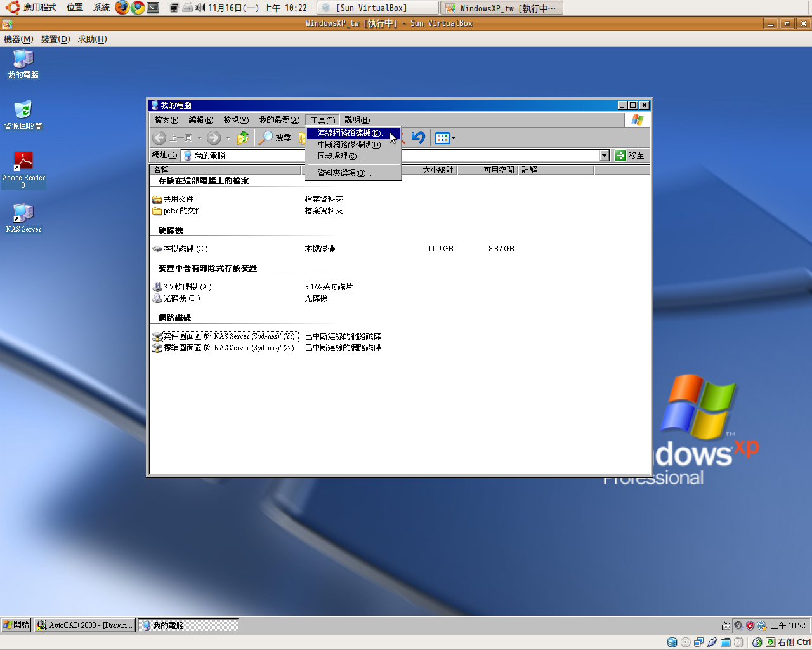Viewport: 812px width, 650px height.
Task: Select 3.5 軟碟機 (A:) drive
Action: 182,287
